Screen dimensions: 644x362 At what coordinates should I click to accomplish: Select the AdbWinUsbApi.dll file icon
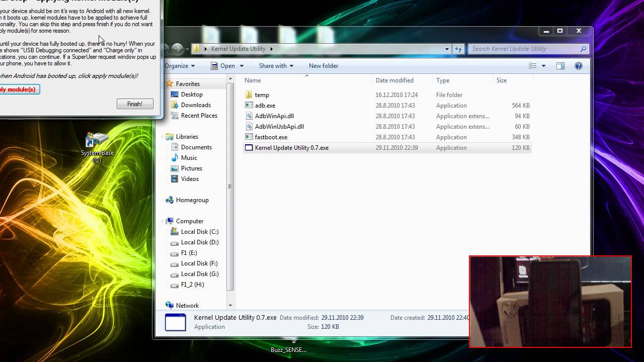[x=249, y=126]
